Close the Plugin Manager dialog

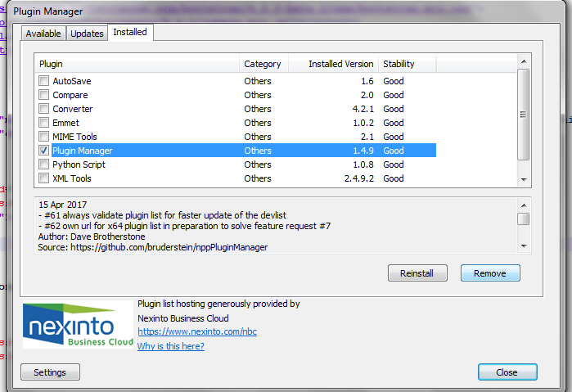[507, 372]
